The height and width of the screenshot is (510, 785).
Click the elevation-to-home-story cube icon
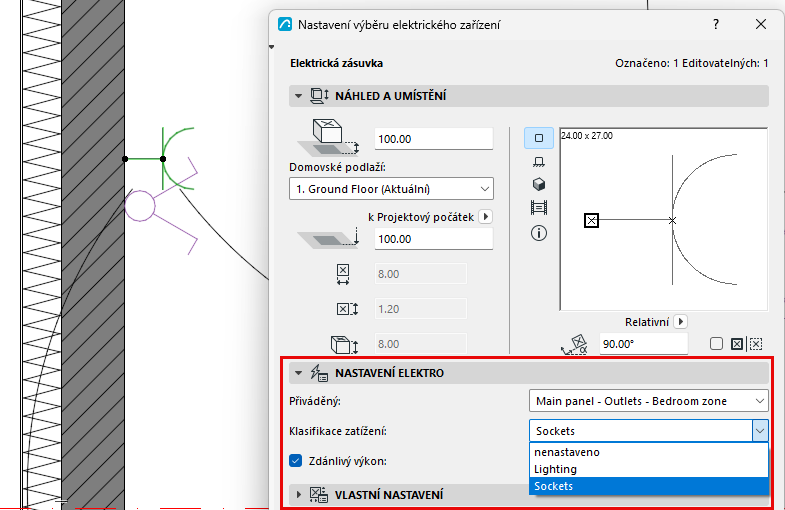328,138
